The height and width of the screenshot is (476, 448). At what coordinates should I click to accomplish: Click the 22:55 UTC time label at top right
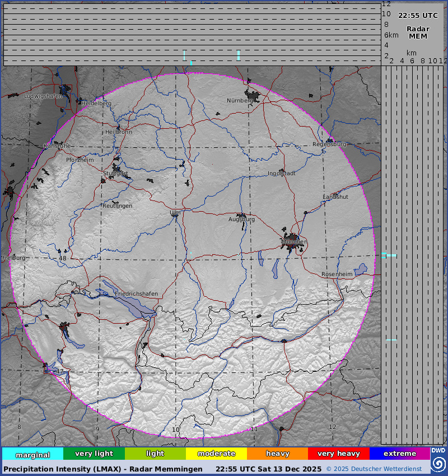coord(418,16)
